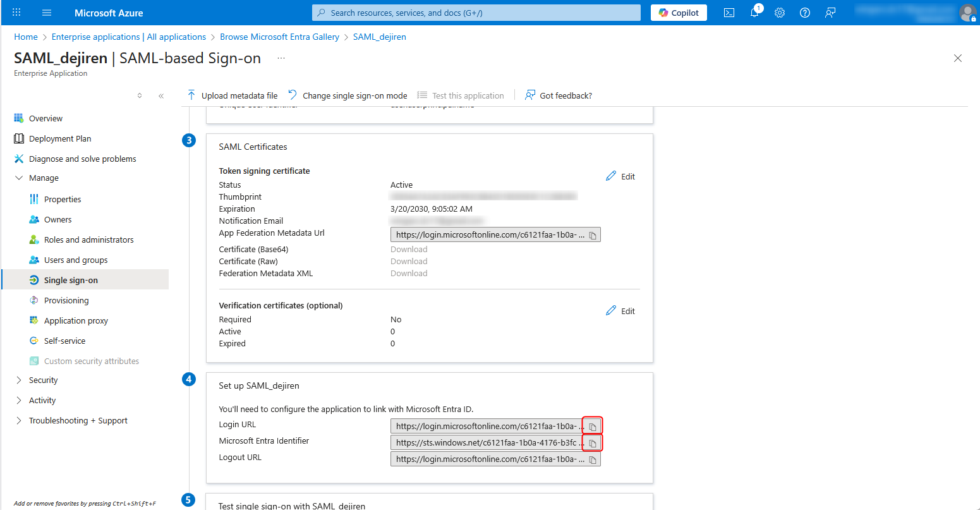Select Single sign-on menu item

click(85, 280)
